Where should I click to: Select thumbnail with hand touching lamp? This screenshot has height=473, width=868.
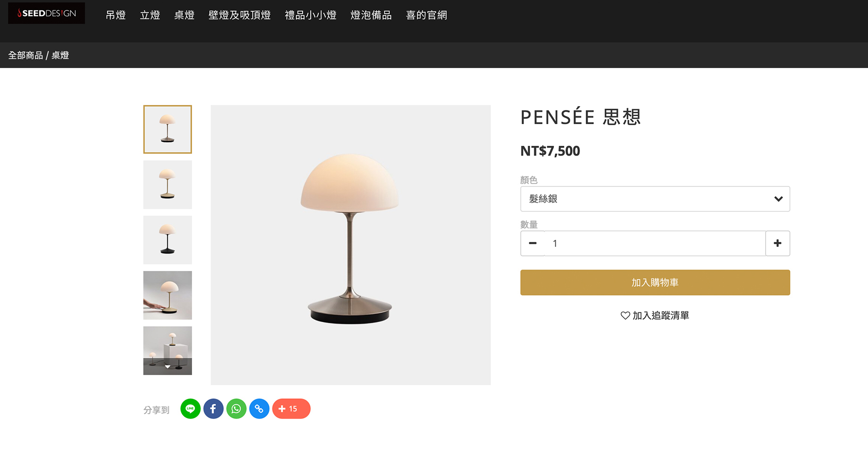168,295
